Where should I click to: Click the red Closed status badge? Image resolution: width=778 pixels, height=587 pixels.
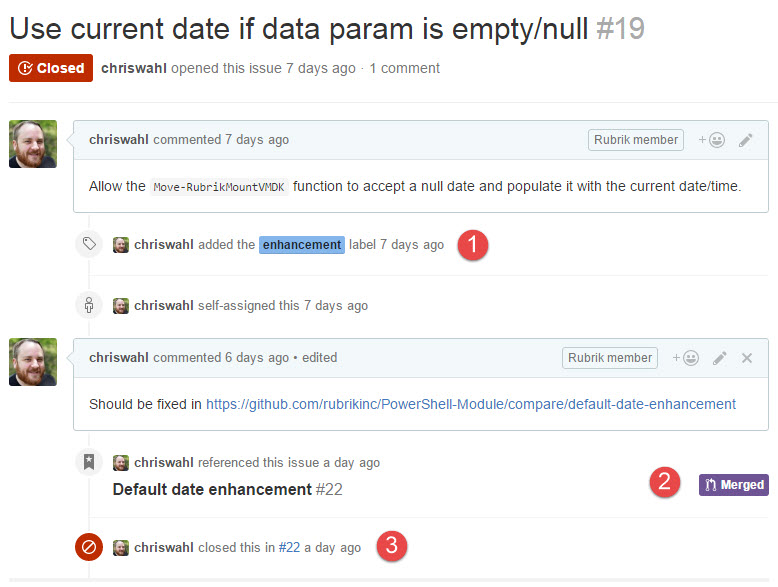[51, 68]
